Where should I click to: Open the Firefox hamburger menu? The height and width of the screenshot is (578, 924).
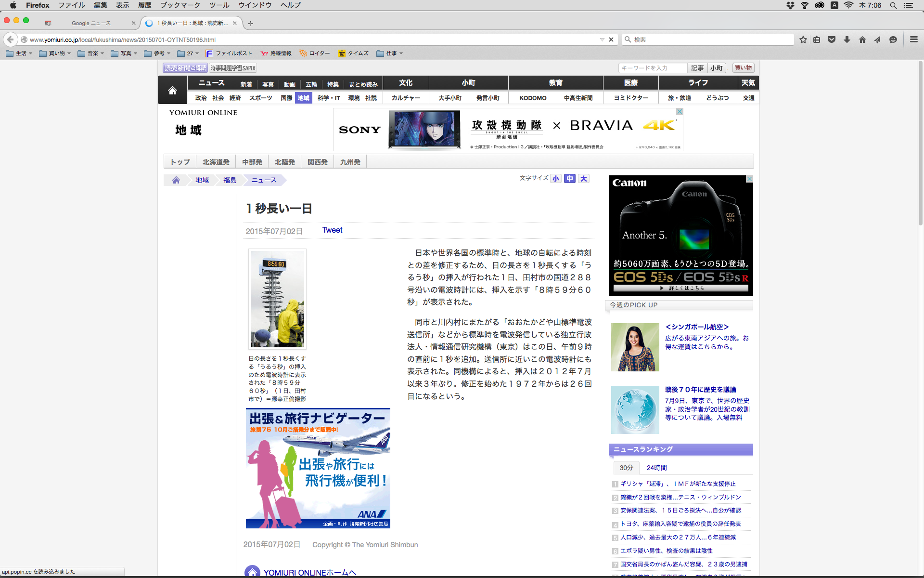913,39
